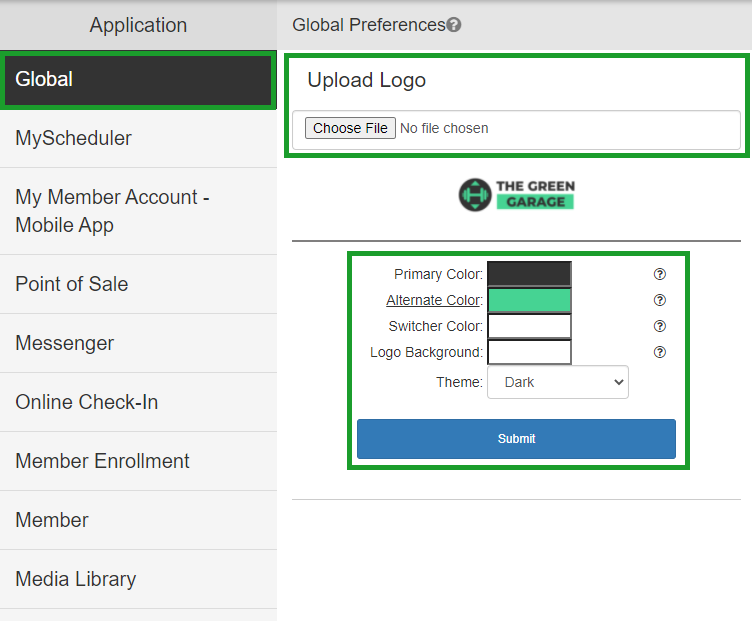Click help icon for Primary Color
This screenshot has height=621, width=752.
pyautogui.click(x=659, y=274)
